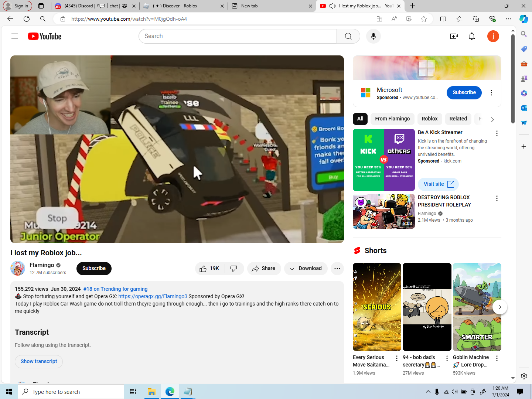Click the Windows taskbar search box
532x399 pixels.
tap(71, 392)
